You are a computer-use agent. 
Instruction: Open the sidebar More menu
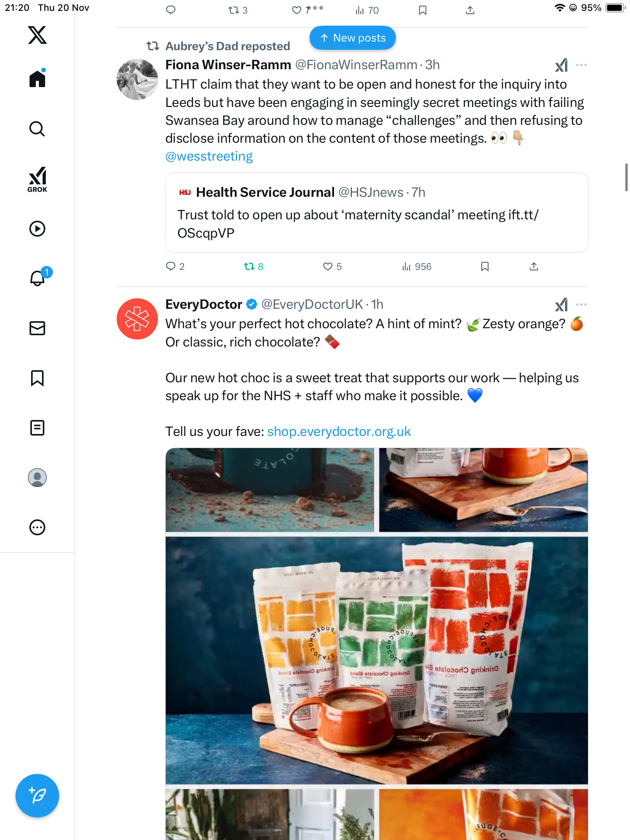pyautogui.click(x=37, y=527)
